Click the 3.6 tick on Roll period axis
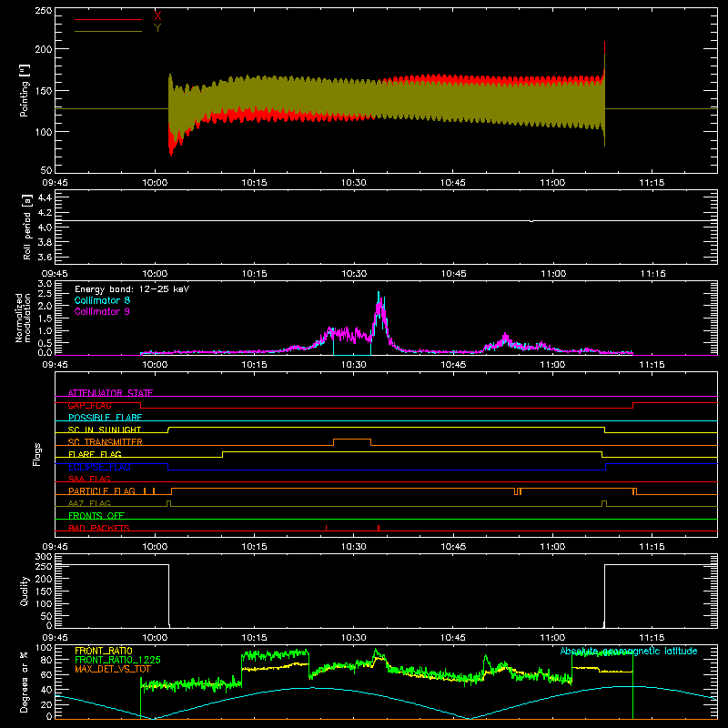Image resolution: width=728 pixels, height=728 pixels. [45, 257]
